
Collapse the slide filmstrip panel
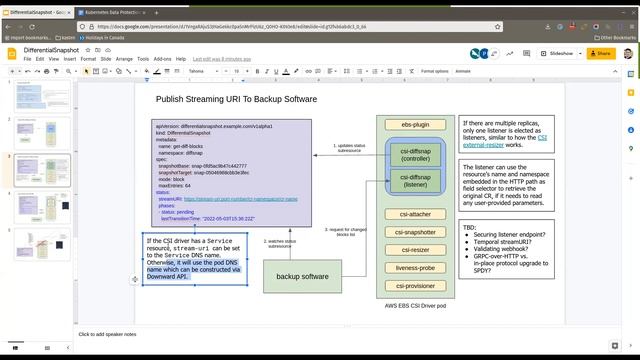(x=68, y=348)
